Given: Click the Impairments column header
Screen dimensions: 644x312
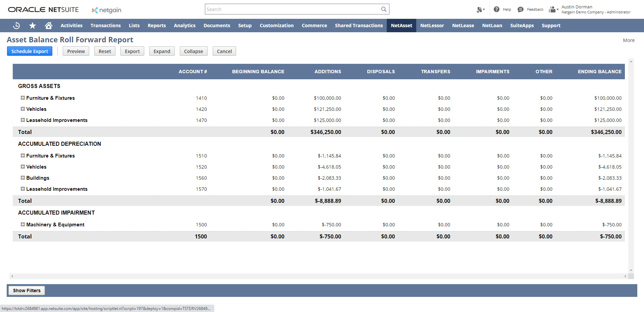Looking at the screenshot, I should coord(492,72).
